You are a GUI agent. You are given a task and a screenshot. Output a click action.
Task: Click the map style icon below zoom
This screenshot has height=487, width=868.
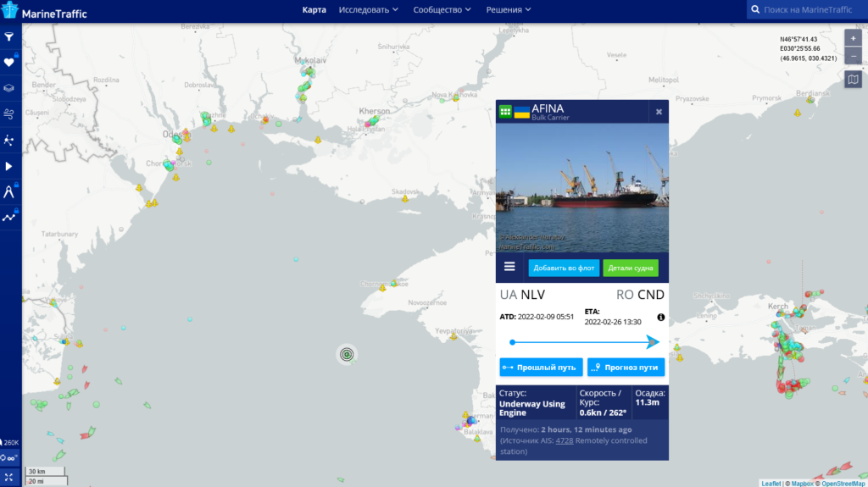(x=853, y=80)
